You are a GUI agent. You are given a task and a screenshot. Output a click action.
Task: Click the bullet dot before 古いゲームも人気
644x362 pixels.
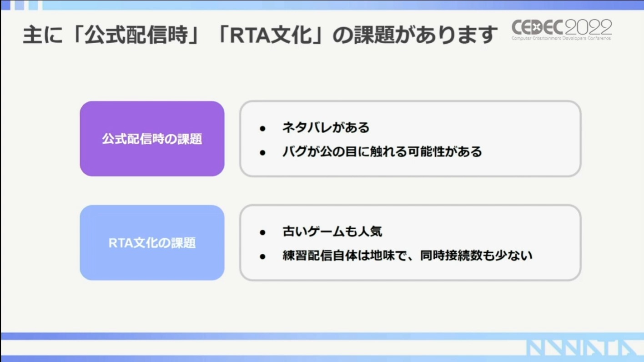pyautogui.click(x=262, y=233)
